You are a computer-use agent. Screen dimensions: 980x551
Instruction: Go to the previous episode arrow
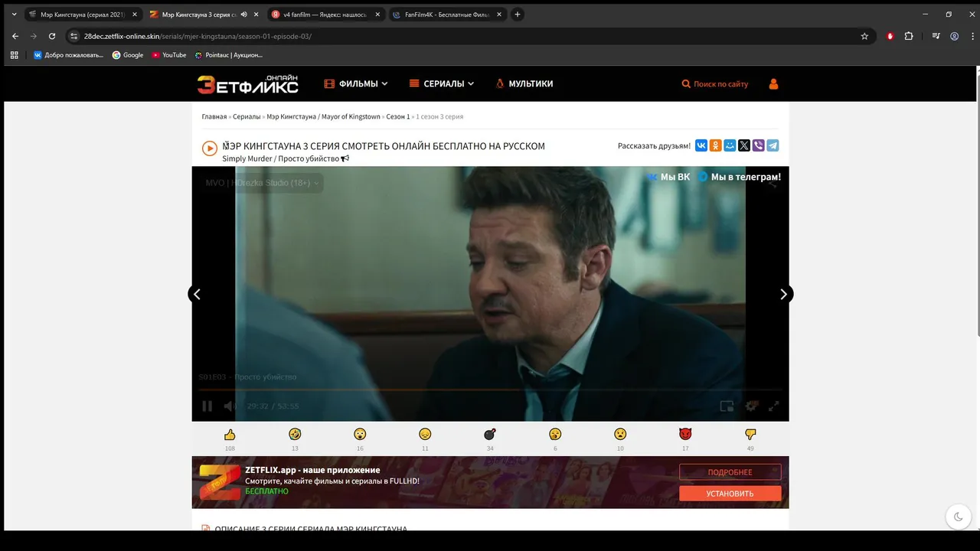point(197,294)
